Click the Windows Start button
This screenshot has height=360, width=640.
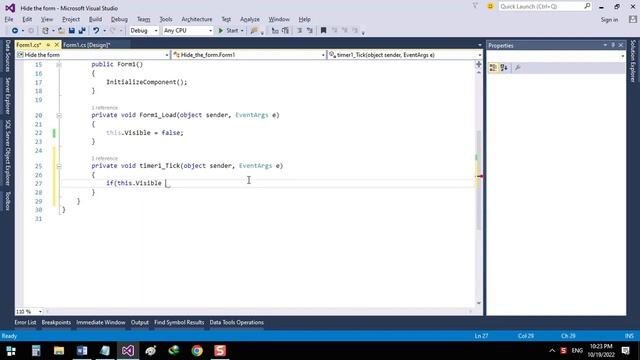[x=11, y=351]
